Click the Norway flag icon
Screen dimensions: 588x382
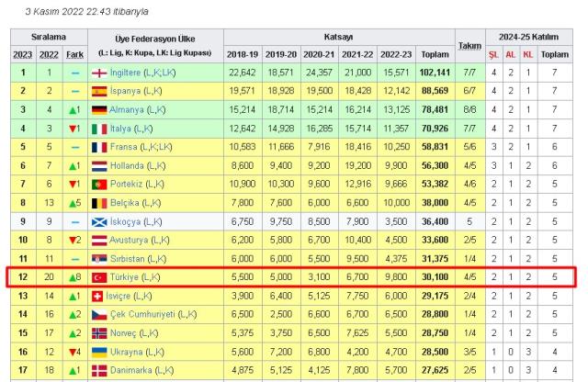99,333
